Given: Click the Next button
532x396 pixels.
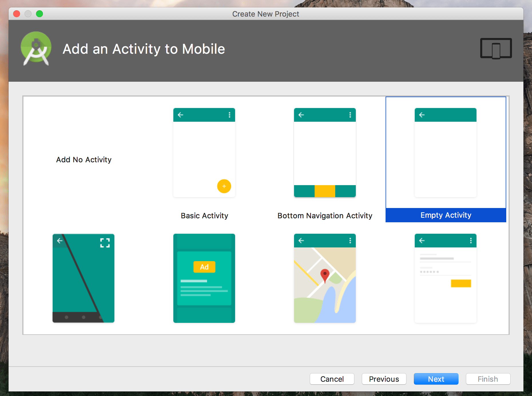Looking at the screenshot, I should click(x=436, y=379).
